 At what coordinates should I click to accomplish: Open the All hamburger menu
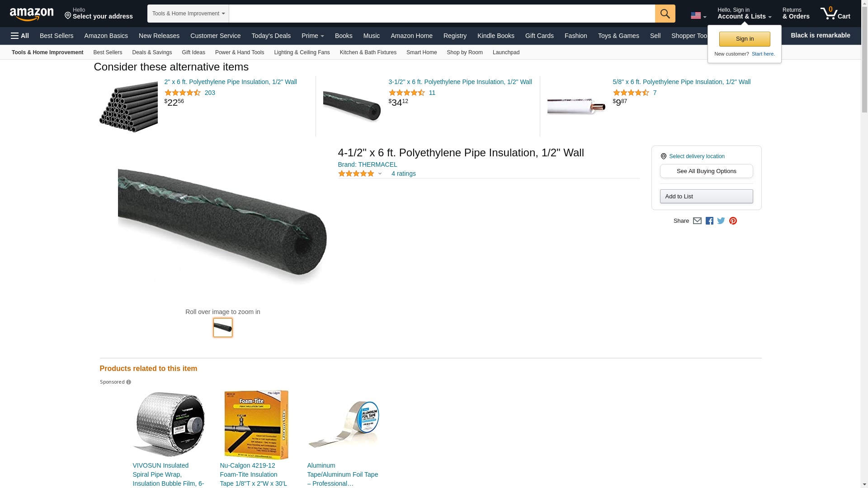(20, 36)
